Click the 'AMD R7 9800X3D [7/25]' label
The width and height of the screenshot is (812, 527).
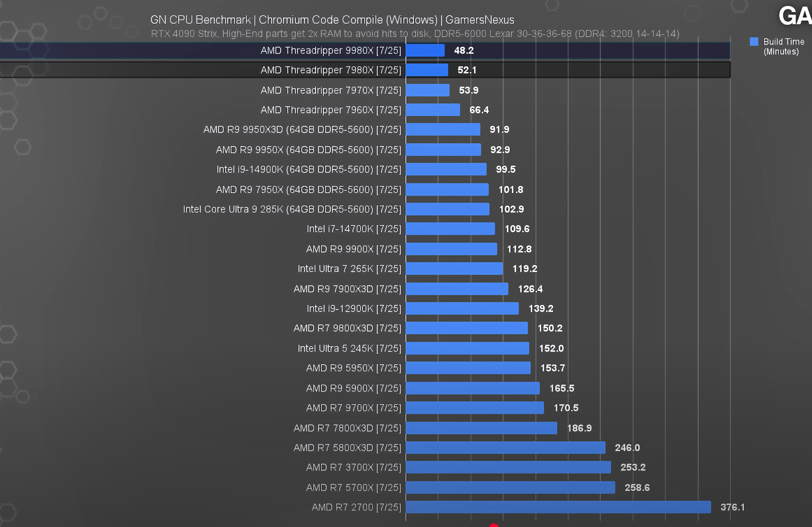347,328
